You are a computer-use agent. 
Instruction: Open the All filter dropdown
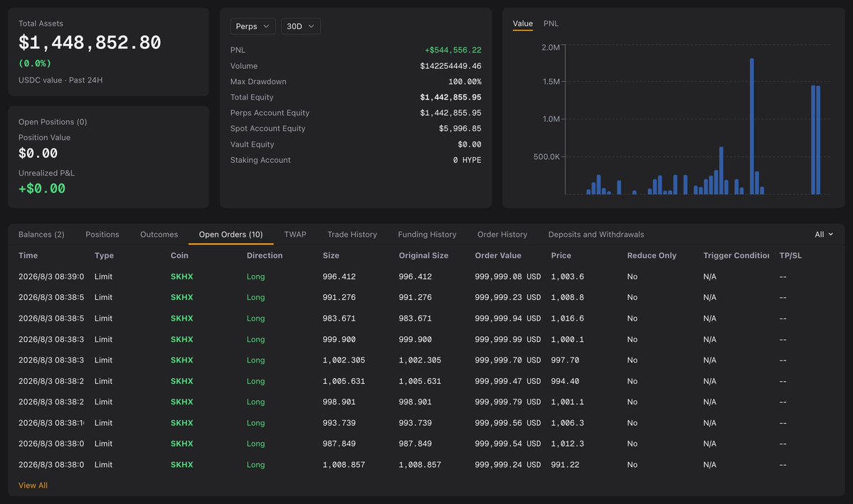point(824,235)
